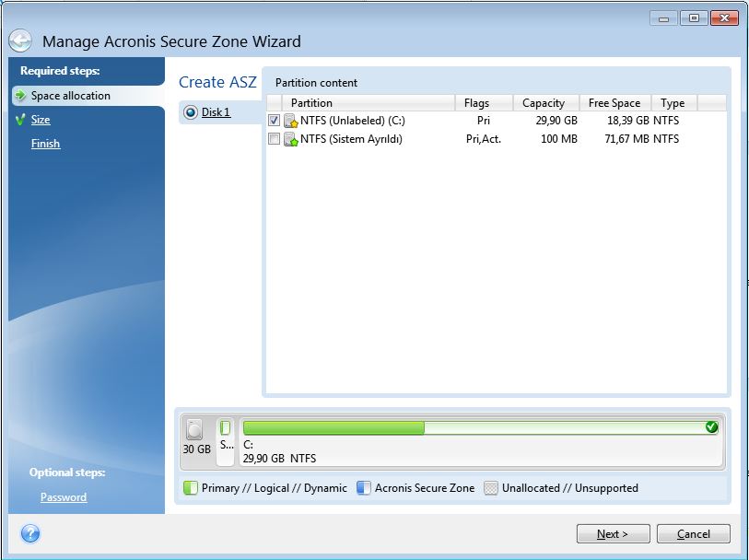Minimize the wizard window
The width and height of the screenshot is (749, 560).
pos(663,18)
